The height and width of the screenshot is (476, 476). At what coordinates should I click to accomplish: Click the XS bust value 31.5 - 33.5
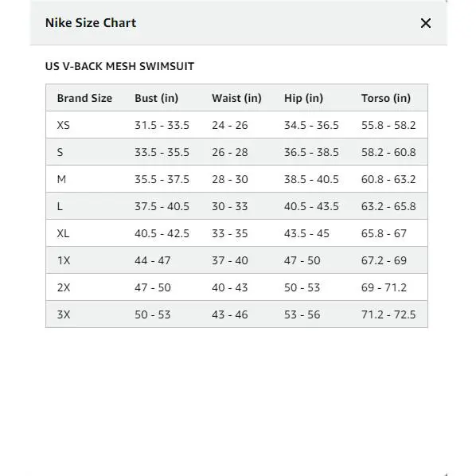click(162, 125)
